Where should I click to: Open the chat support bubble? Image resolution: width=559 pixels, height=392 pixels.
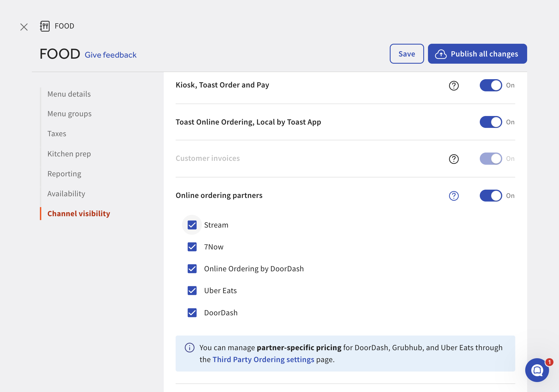point(537,370)
